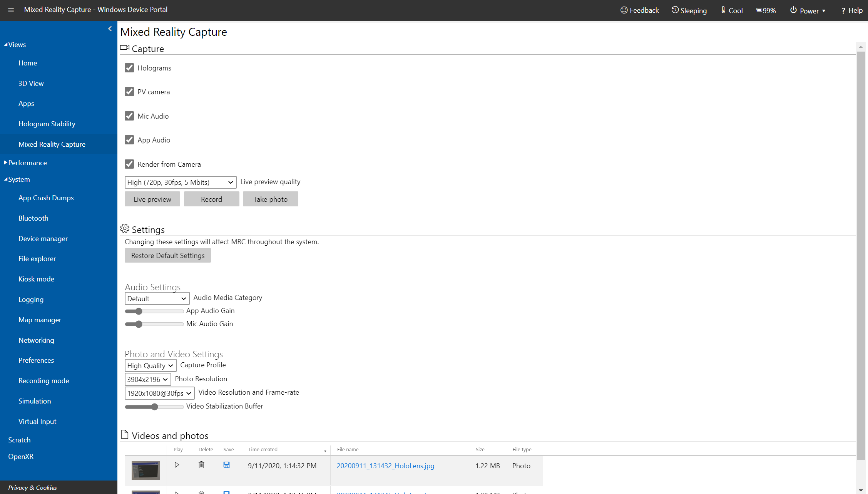Click the Settings gear icon
The image size is (868, 494).
coord(125,229)
